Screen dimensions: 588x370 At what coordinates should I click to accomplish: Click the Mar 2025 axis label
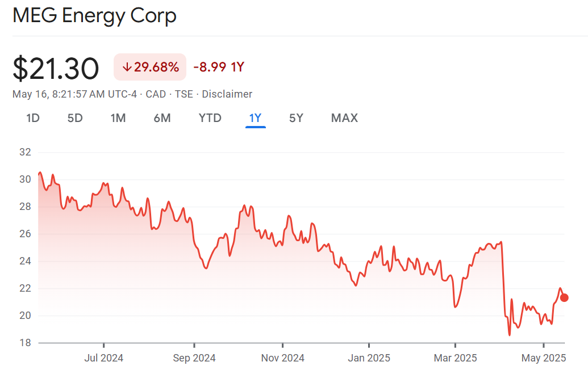[x=455, y=358]
